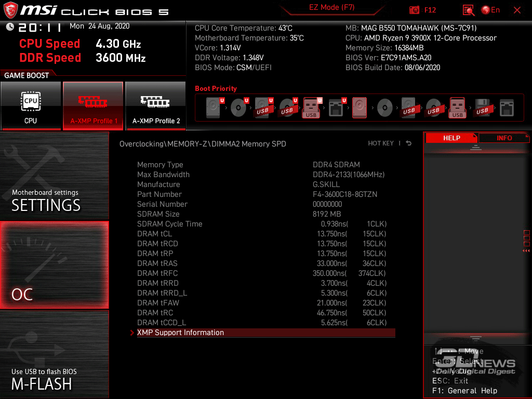Go back using the return arrow icon
The height and width of the screenshot is (399, 532).
(x=409, y=143)
